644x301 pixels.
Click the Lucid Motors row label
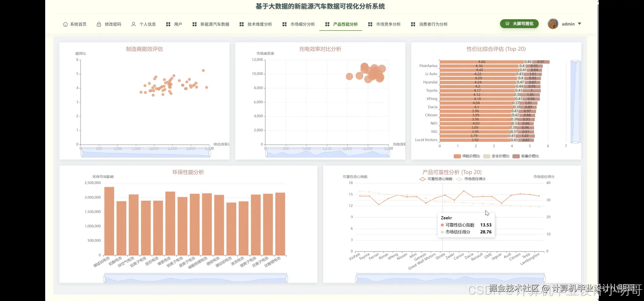[x=426, y=140]
